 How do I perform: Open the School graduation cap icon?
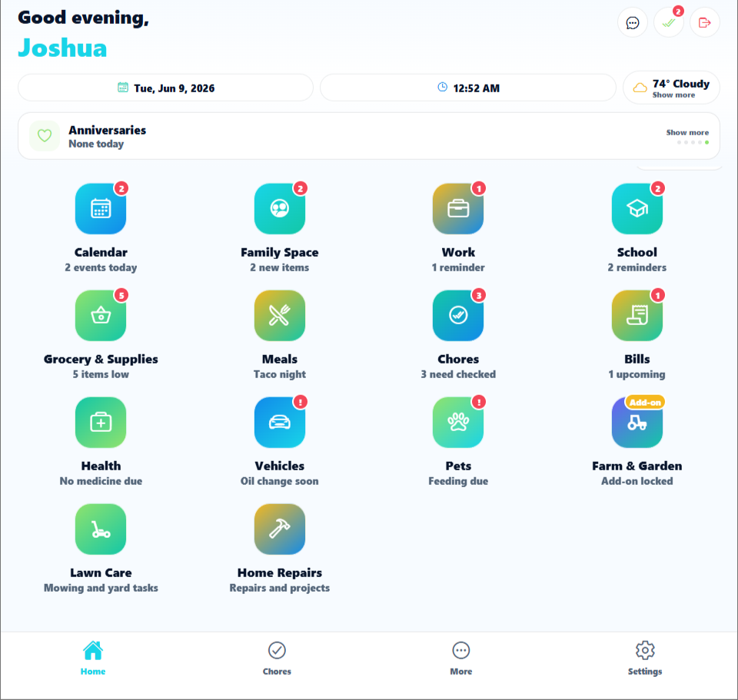[x=637, y=208]
